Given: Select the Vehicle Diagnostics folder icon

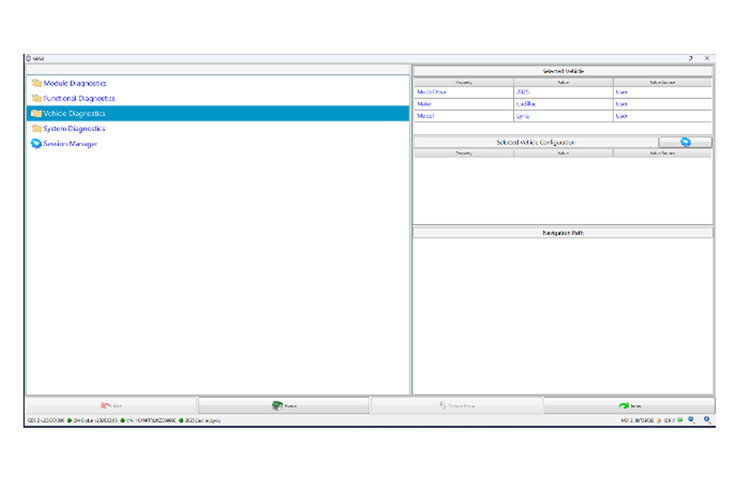Looking at the screenshot, I should pyautogui.click(x=36, y=114).
